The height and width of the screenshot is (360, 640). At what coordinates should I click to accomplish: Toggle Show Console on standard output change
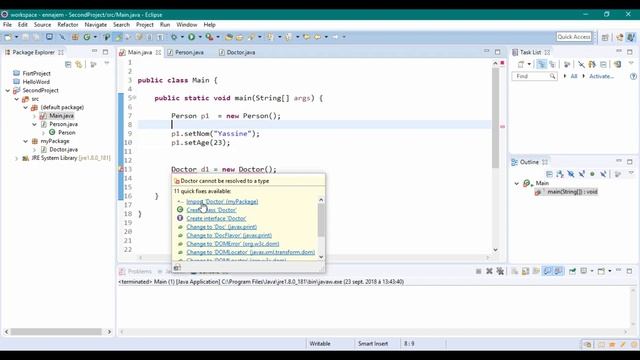pos(547,271)
